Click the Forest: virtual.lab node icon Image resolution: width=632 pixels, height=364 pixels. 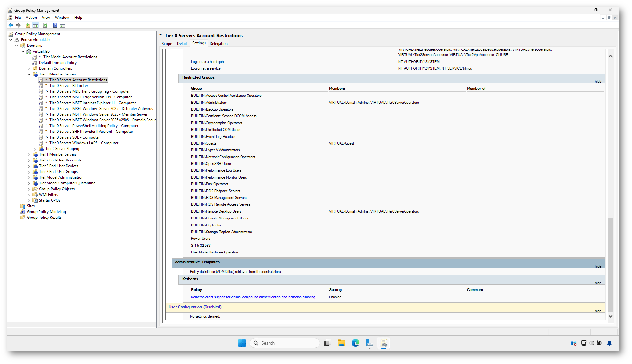click(x=17, y=40)
